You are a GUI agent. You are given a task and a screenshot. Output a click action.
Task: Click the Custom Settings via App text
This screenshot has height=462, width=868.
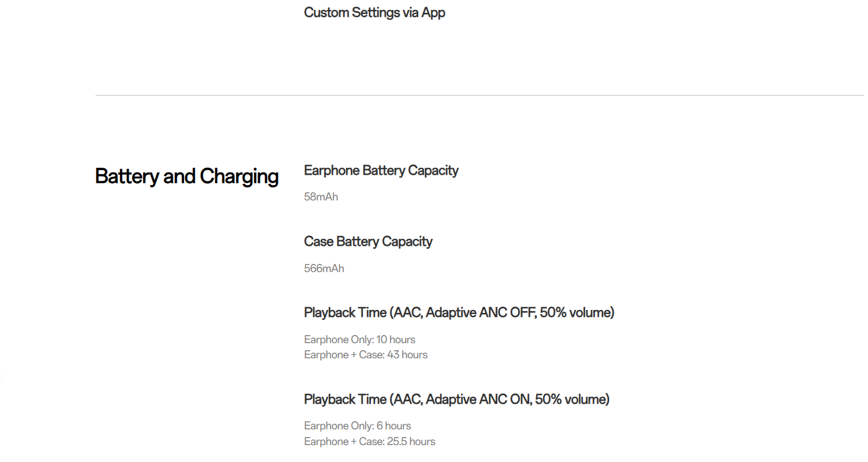click(374, 12)
